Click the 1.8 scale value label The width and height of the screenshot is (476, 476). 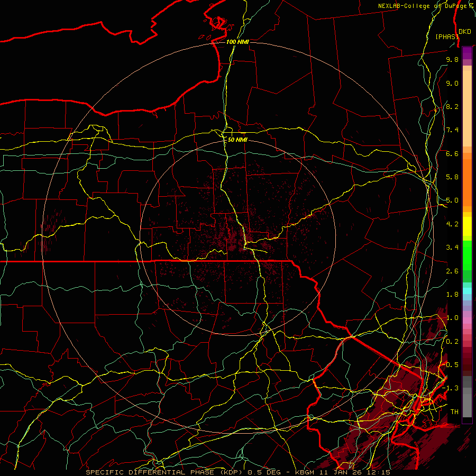tap(452, 295)
